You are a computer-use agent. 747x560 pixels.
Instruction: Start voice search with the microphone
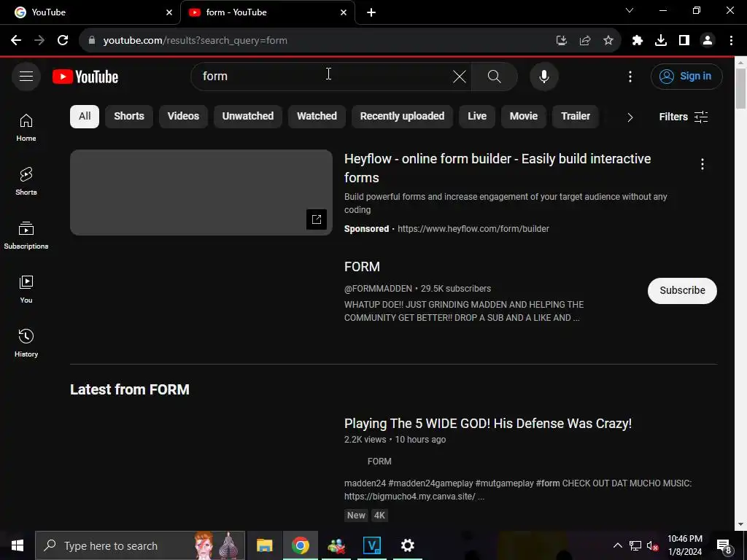click(543, 76)
